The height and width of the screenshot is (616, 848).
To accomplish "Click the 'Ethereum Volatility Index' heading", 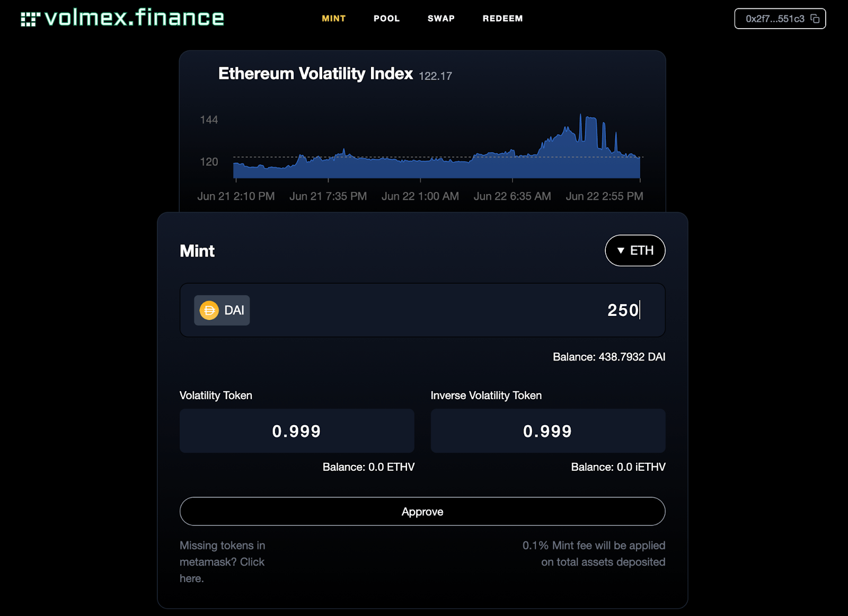I will point(315,74).
